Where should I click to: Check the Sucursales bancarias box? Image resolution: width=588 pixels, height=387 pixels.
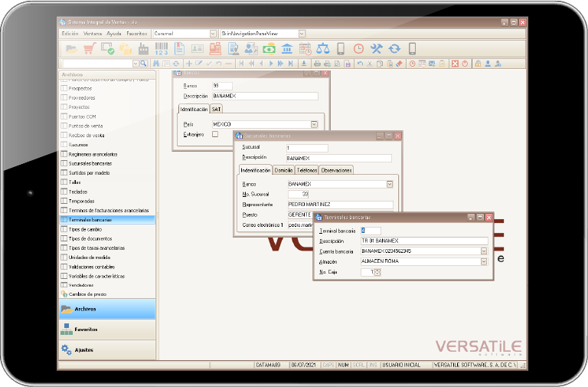click(x=64, y=163)
